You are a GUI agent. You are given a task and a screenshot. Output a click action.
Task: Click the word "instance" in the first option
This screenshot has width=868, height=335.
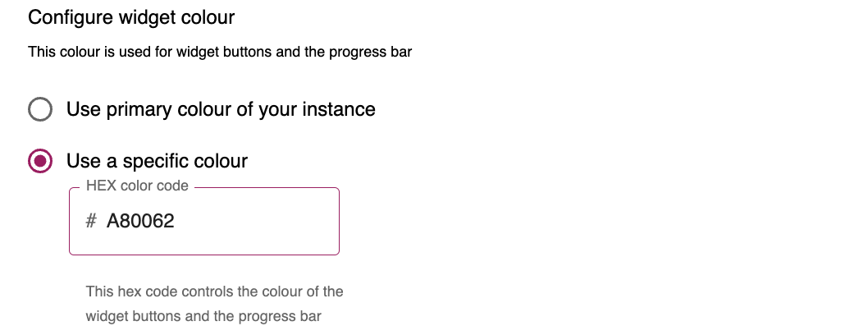pos(339,109)
